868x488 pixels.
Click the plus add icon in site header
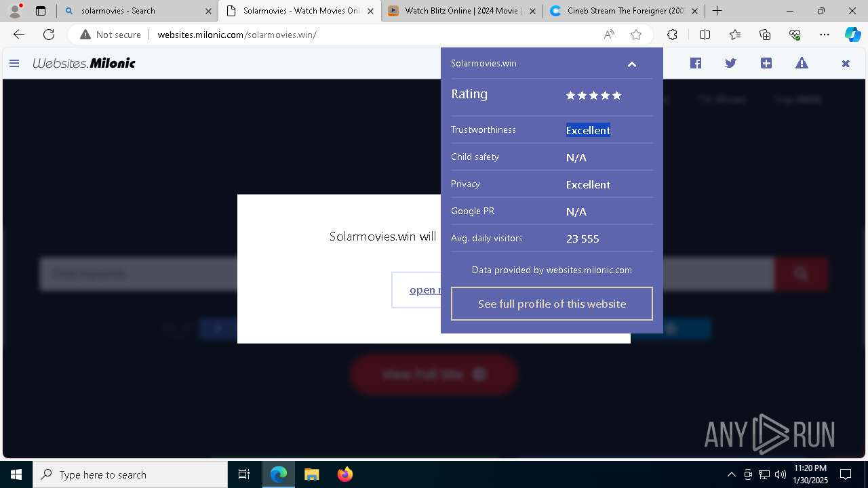coord(766,63)
